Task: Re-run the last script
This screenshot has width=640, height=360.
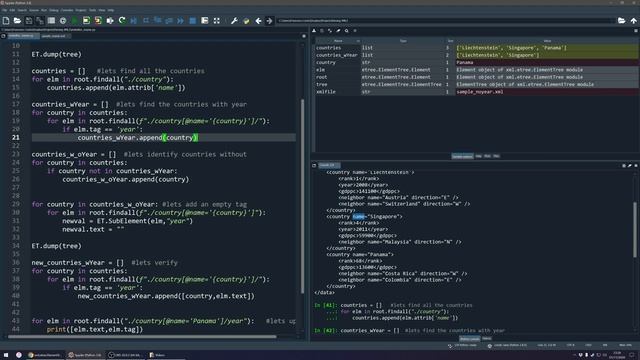Action: click(122, 20)
